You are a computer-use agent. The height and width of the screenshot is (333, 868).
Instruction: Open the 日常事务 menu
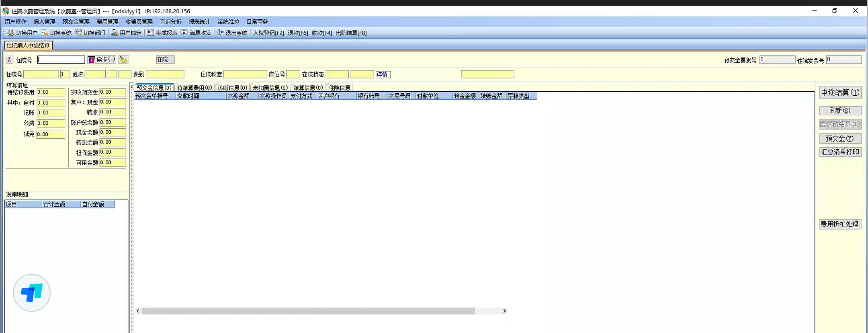click(257, 22)
